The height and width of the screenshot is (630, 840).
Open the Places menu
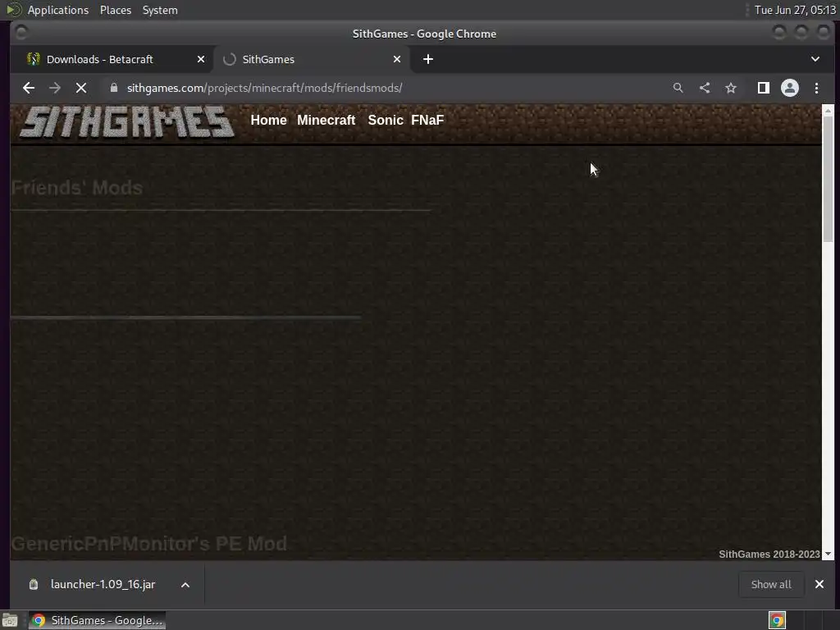[116, 10]
